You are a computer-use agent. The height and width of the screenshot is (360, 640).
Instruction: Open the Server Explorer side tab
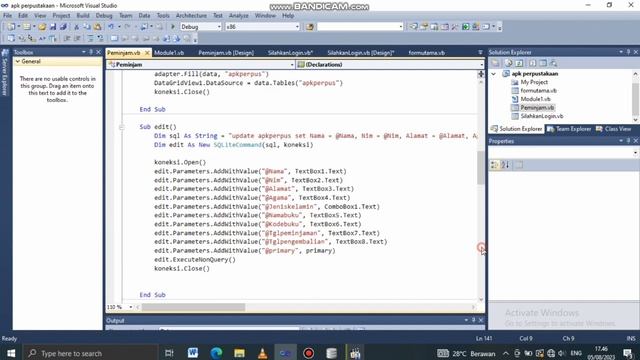(5, 73)
